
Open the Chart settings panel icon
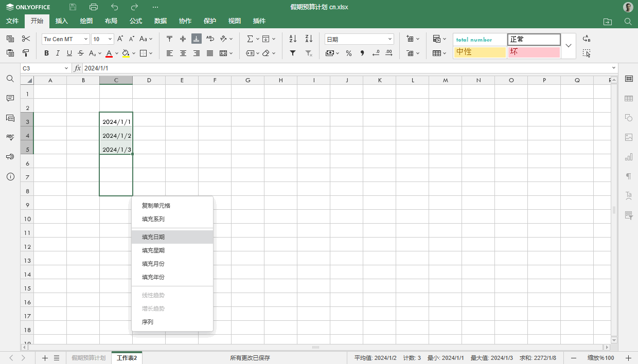629,157
